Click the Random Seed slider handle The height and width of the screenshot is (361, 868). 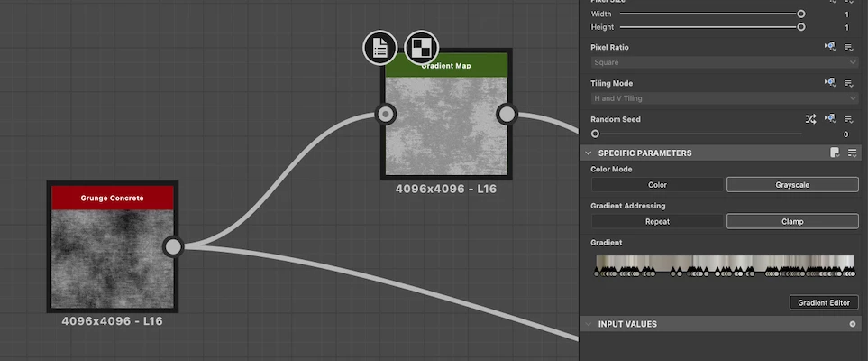pos(595,134)
